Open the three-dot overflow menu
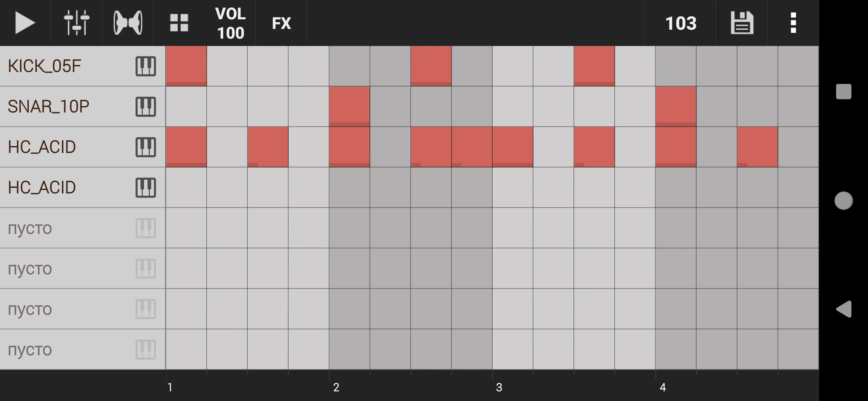This screenshot has width=868, height=401. point(793,23)
